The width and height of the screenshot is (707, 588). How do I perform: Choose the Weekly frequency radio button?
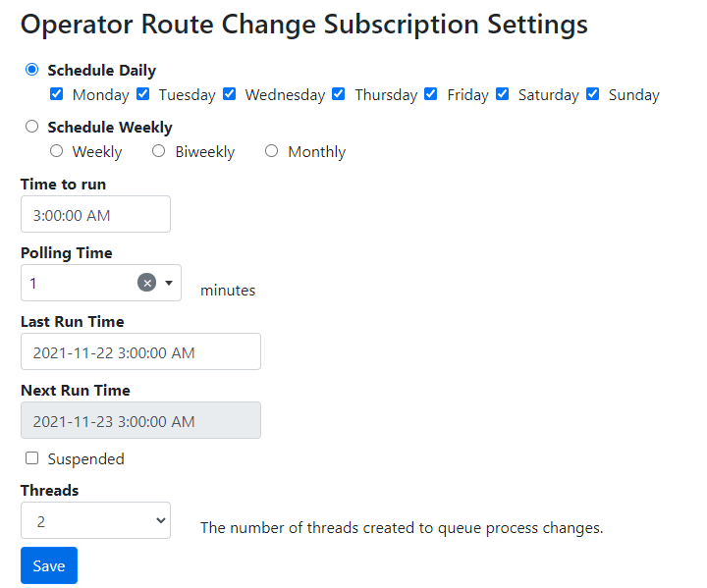tap(57, 151)
